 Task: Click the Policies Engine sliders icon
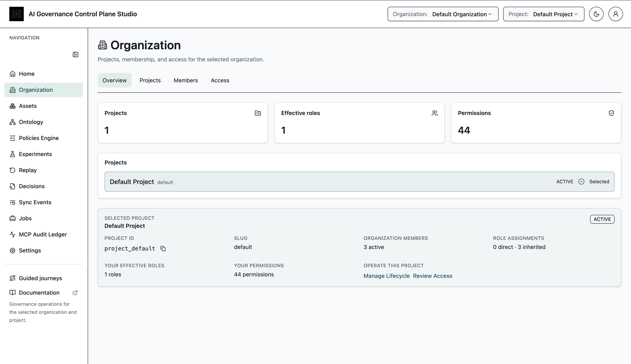point(12,138)
